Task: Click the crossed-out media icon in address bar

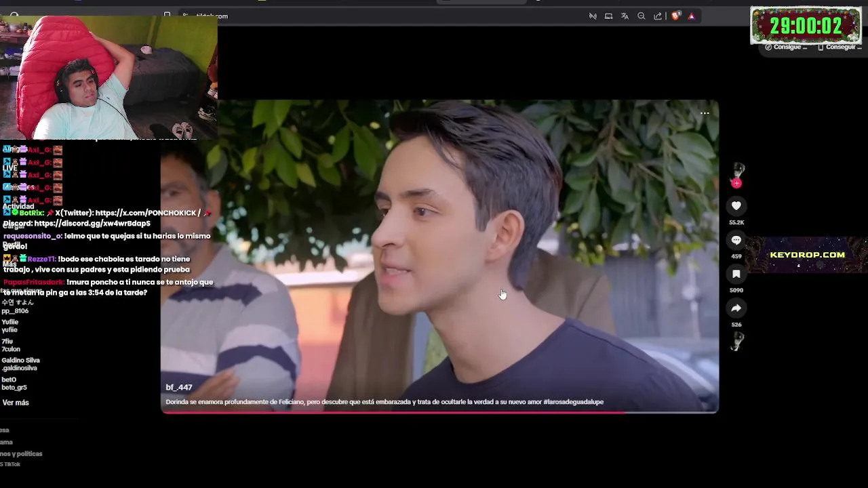Action: (593, 16)
